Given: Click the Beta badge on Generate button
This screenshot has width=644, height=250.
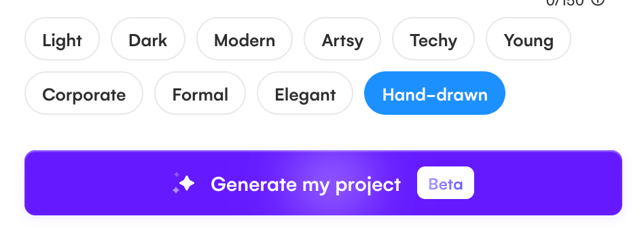Looking at the screenshot, I should point(445,183).
